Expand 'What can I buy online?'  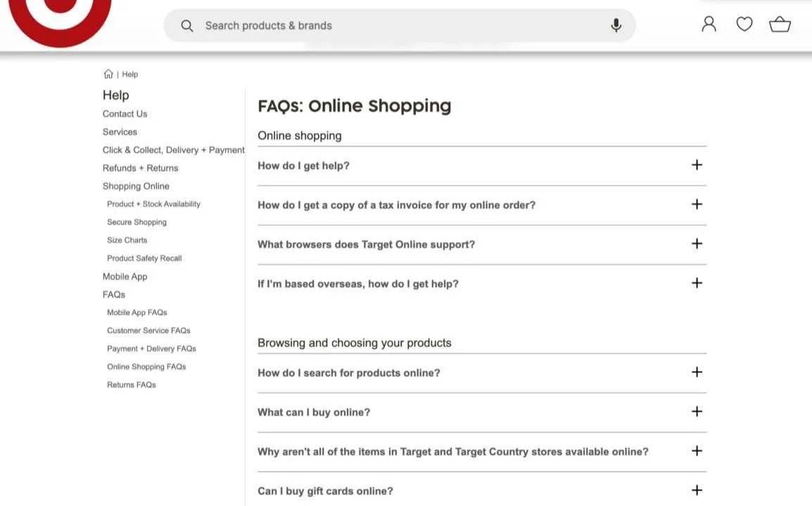[695, 410]
